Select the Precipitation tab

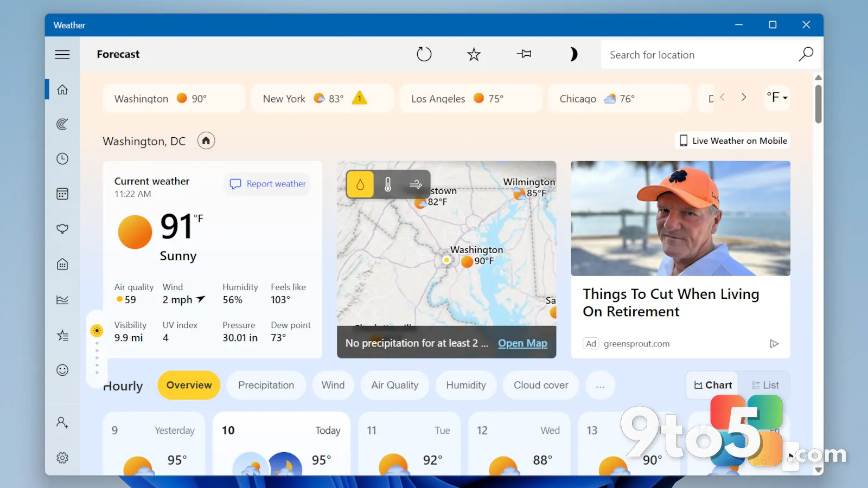266,385
